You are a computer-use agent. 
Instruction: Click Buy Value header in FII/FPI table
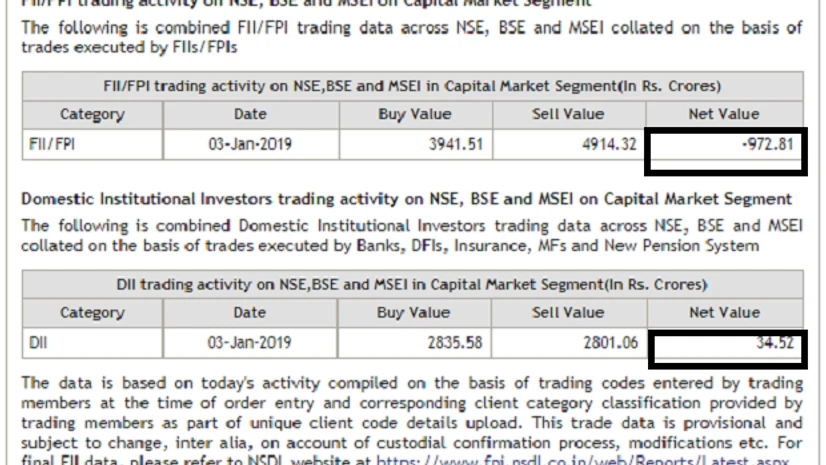click(x=414, y=114)
